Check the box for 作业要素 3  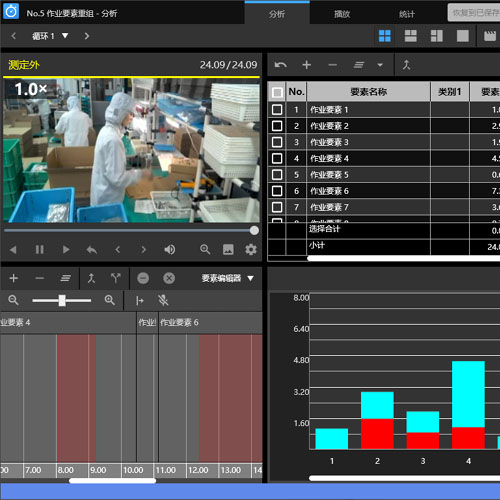pyautogui.click(x=277, y=142)
